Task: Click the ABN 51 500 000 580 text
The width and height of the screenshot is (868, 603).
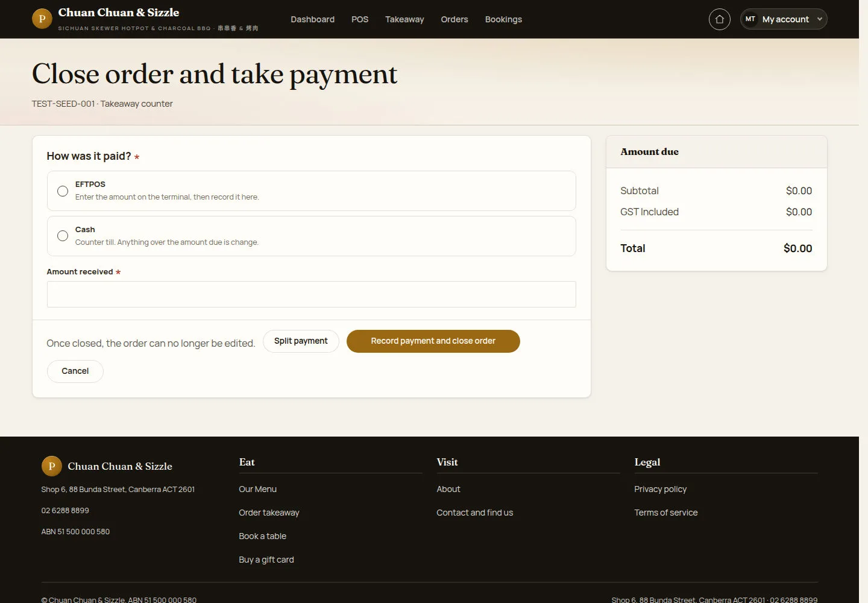Action: pyautogui.click(x=75, y=531)
